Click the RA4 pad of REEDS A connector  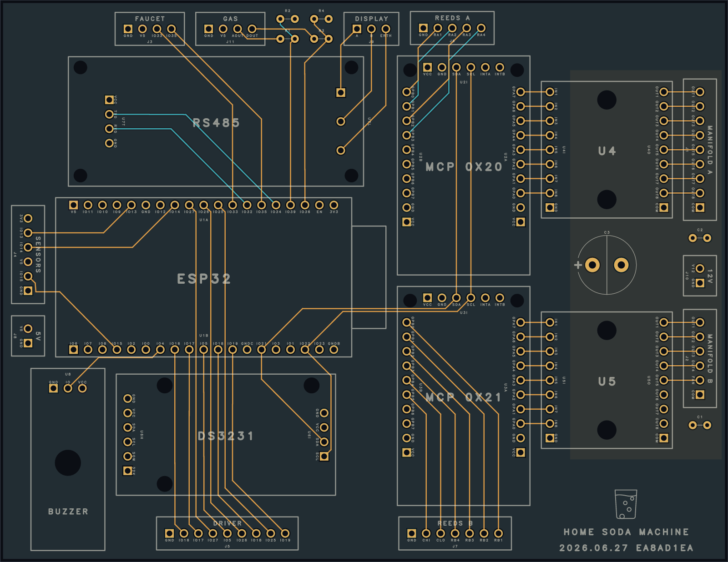(x=481, y=28)
